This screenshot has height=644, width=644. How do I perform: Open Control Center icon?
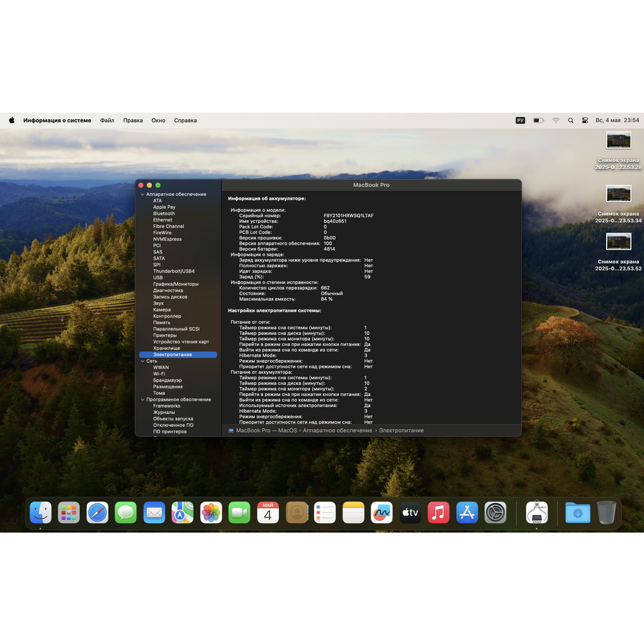tap(585, 120)
